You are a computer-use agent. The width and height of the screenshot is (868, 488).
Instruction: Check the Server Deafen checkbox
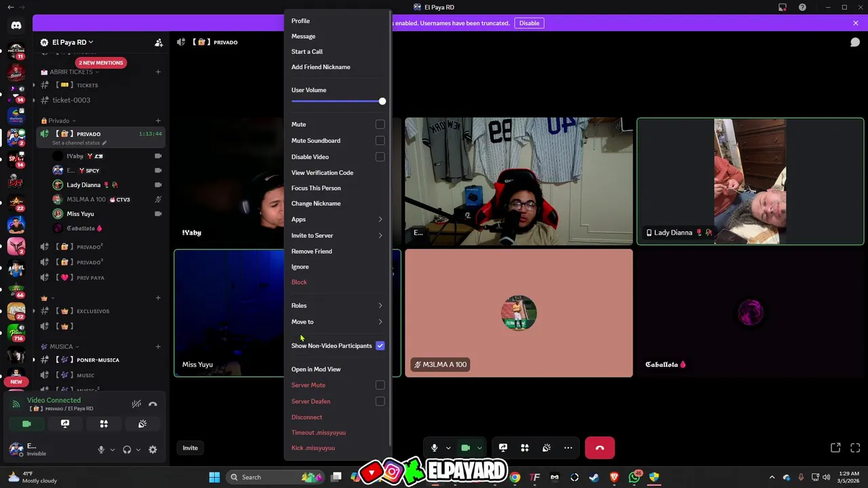pyautogui.click(x=380, y=401)
